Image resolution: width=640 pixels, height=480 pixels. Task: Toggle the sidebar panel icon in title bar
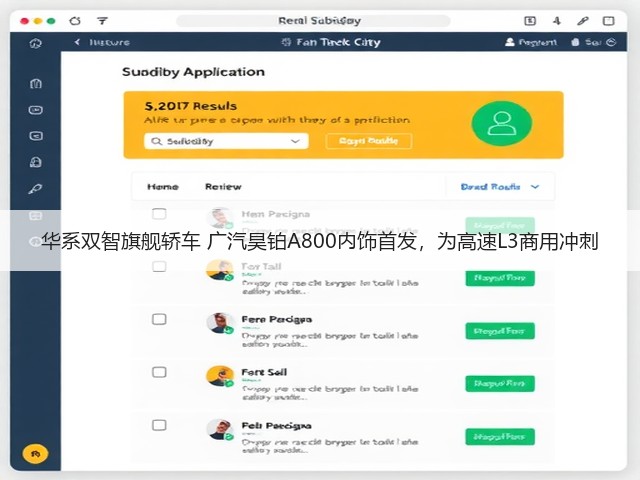click(x=609, y=21)
